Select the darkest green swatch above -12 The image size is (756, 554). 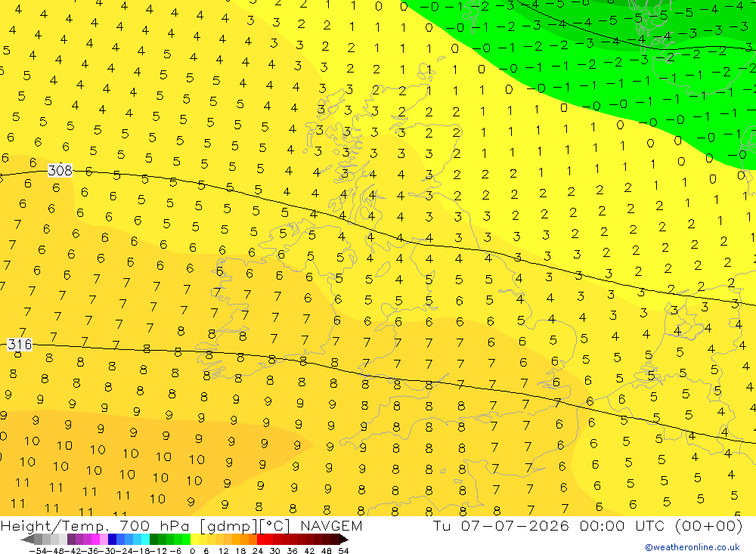point(153,539)
